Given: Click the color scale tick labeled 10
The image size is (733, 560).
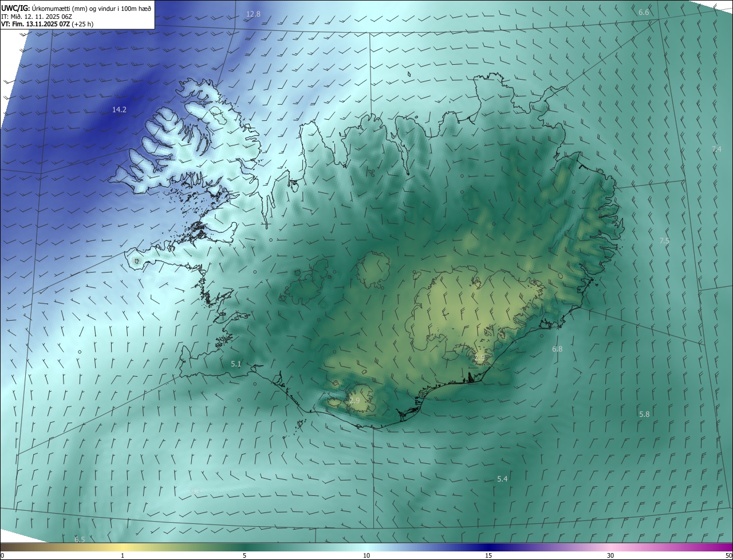Looking at the screenshot, I should 366,555.
